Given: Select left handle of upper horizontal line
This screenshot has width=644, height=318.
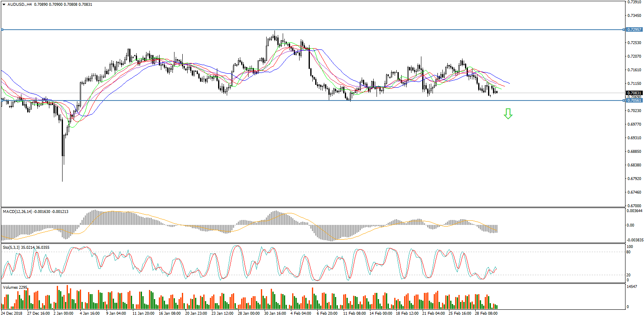Looking at the screenshot, I should (2, 30).
